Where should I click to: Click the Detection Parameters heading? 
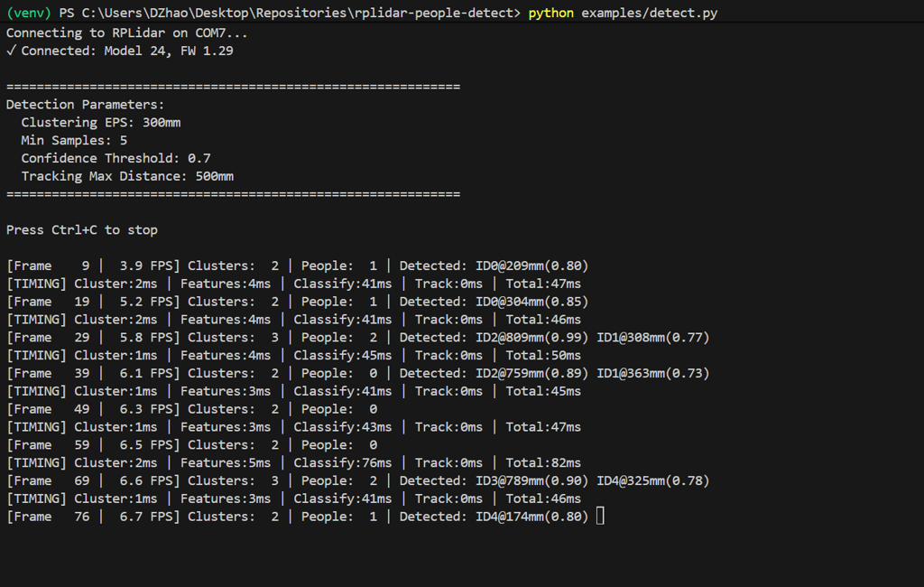(86, 105)
